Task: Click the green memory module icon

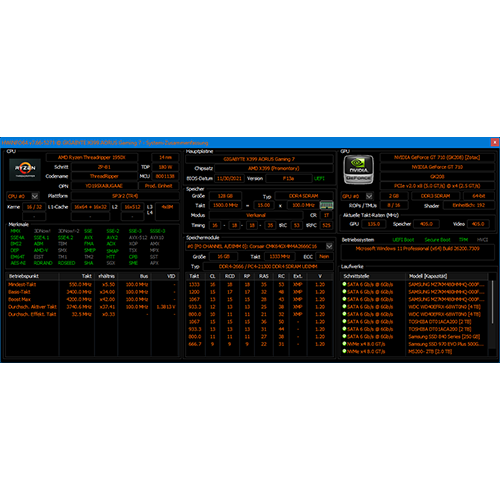Action: [326, 205]
